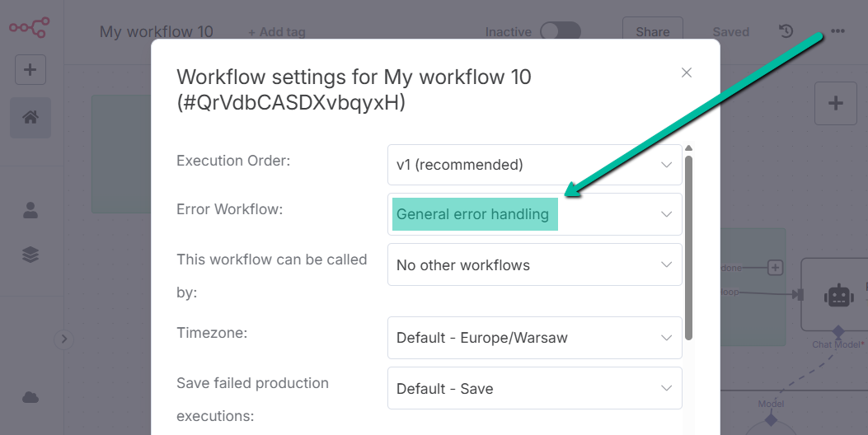The height and width of the screenshot is (435, 868).
Task: Close the Workflow settings dialog
Action: (x=686, y=72)
